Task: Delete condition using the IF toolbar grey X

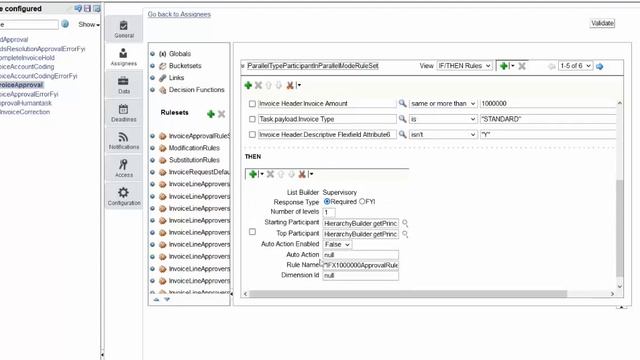Action: click(258, 85)
